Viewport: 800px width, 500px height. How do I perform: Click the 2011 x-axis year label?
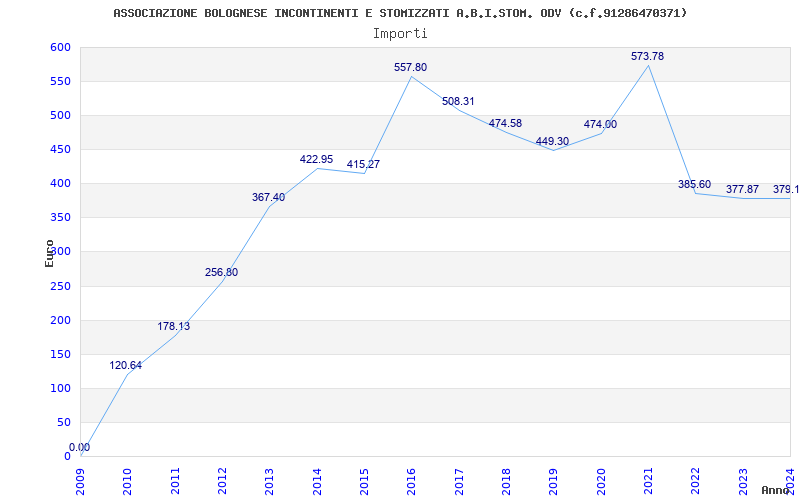click(175, 481)
